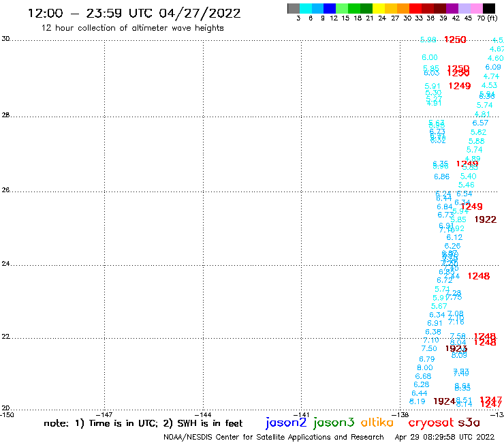Click the wave height value 7.50
Screen dimensions: 504x443
click(x=429, y=349)
